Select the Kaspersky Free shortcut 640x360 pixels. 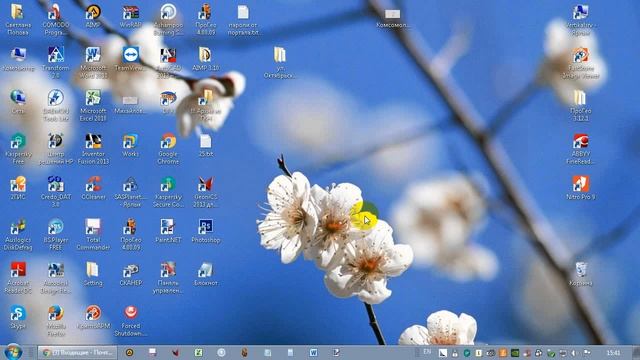point(18,149)
